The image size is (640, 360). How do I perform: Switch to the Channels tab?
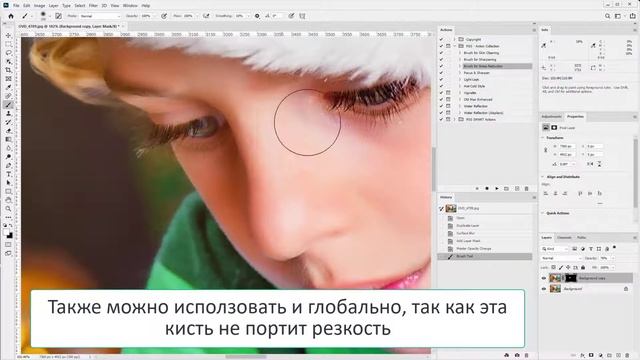click(564, 238)
